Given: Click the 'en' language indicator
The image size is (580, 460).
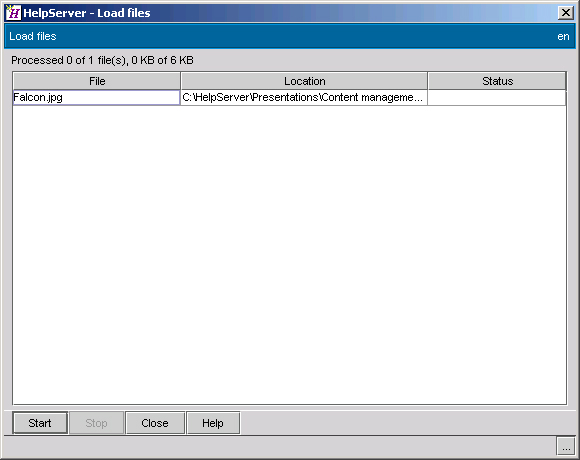Looking at the screenshot, I should pos(563,36).
